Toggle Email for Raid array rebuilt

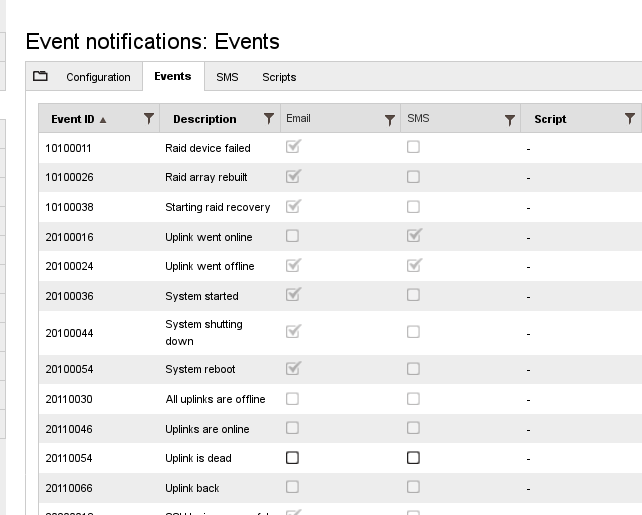(293, 176)
